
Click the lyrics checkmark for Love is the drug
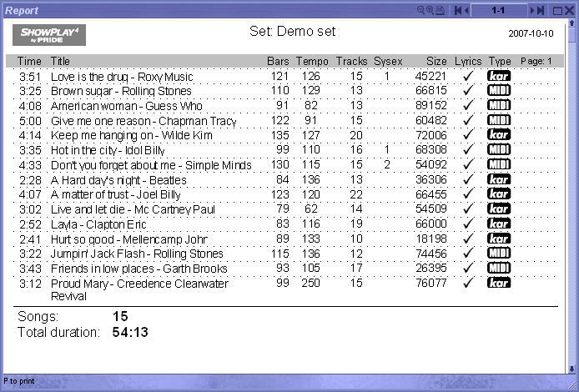pos(468,76)
